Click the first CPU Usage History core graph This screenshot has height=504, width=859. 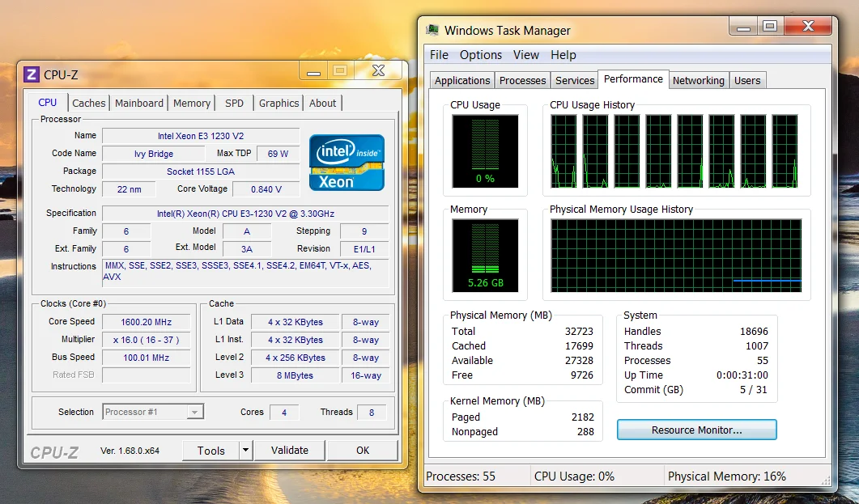point(563,151)
